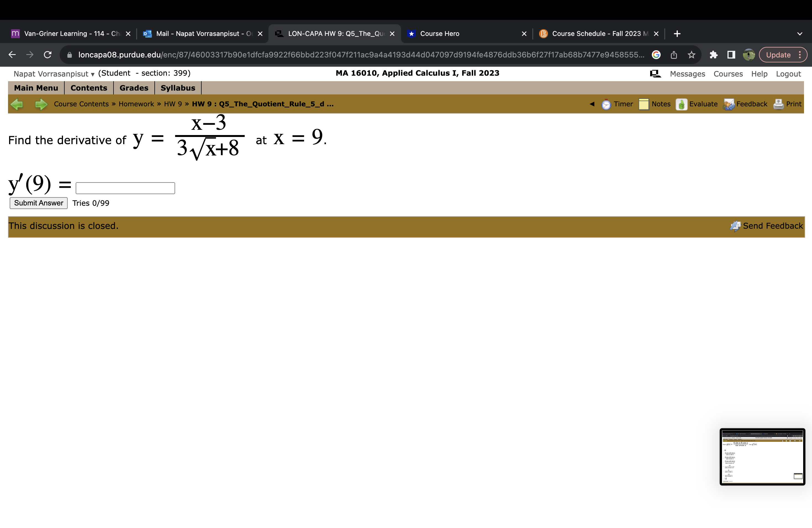The width and height of the screenshot is (812, 528).
Task: Navigate to the Homework breadcrumb link
Action: [x=136, y=104]
